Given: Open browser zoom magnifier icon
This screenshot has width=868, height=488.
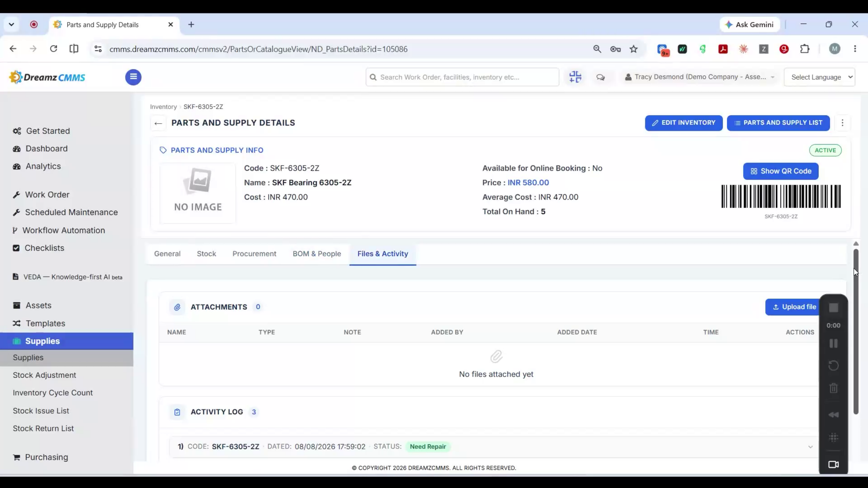Looking at the screenshot, I should tap(597, 49).
